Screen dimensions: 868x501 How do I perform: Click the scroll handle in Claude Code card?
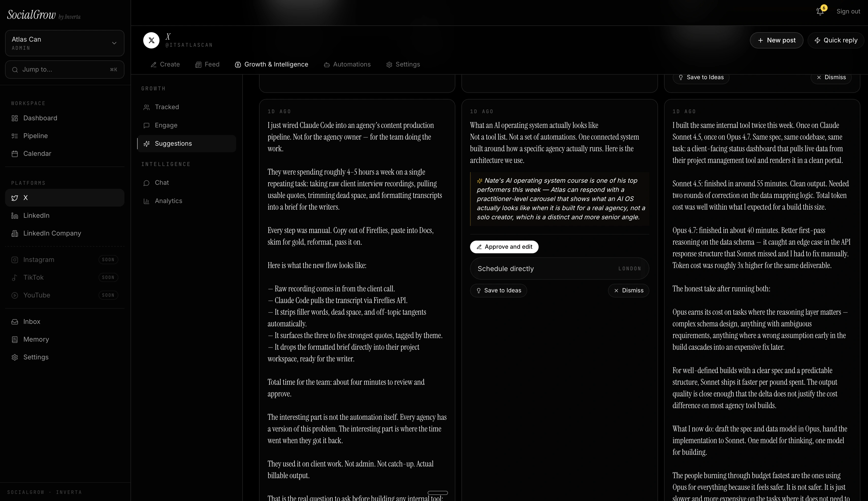click(x=438, y=493)
